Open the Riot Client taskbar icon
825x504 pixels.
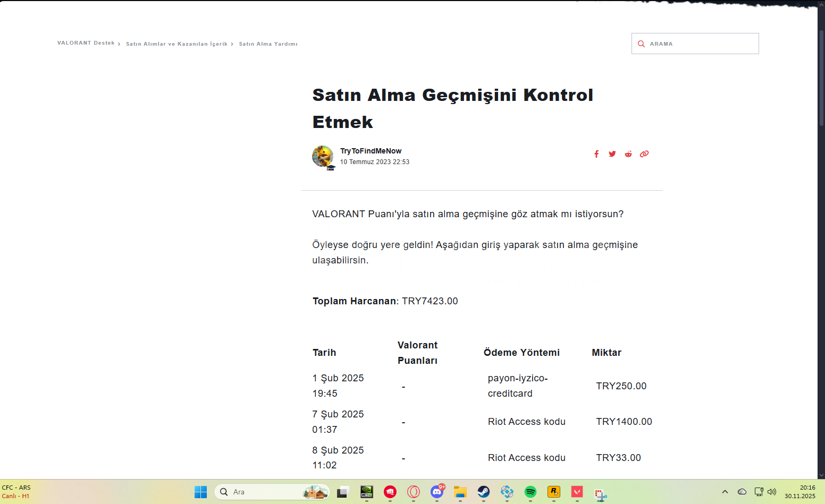click(390, 492)
